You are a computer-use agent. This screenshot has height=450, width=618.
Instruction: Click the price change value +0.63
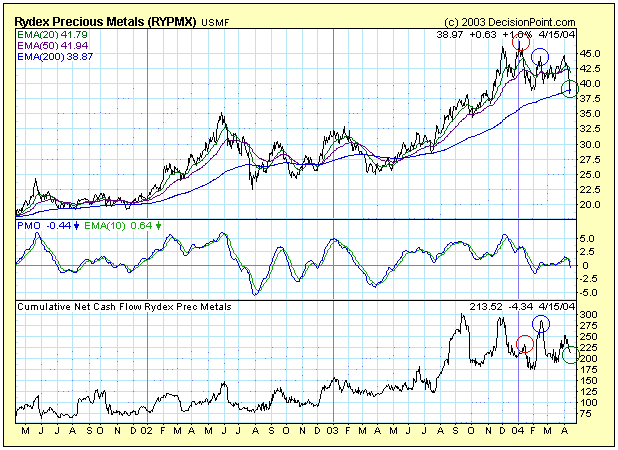click(483, 35)
